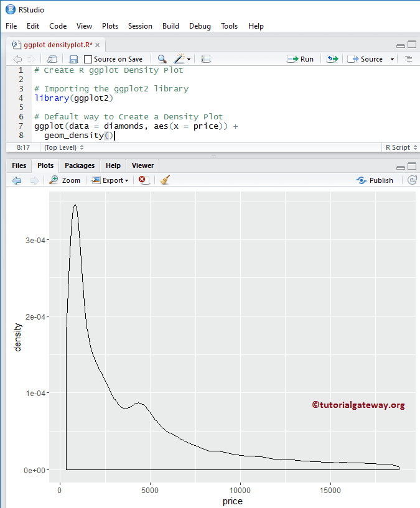This screenshot has height=508, width=420.
Task: Open Source button dropdown arrow
Action: (x=392, y=59)
